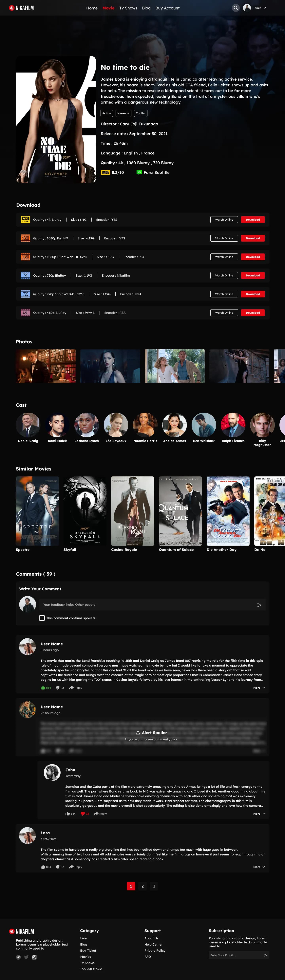Reveal the blurred spoiler comment text
The height and width of the screenshot is (980, 285).
tap(151, 739)
